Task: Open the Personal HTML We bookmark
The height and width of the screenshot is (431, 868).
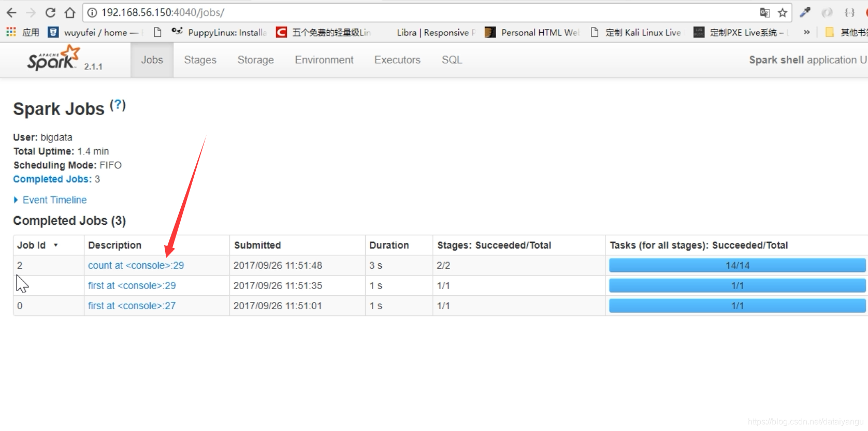Action: [x=532, y=32]
